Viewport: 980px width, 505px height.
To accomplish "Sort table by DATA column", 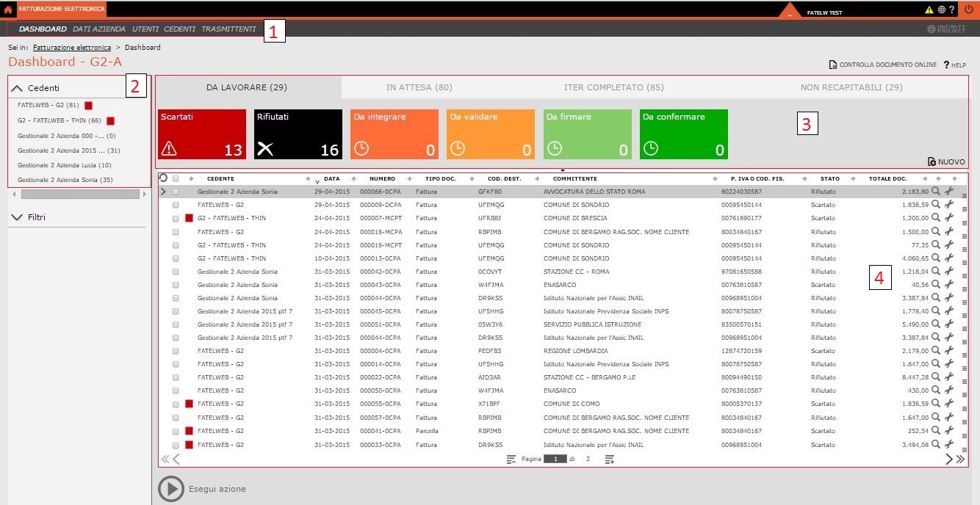I will (x=331, y=178).
